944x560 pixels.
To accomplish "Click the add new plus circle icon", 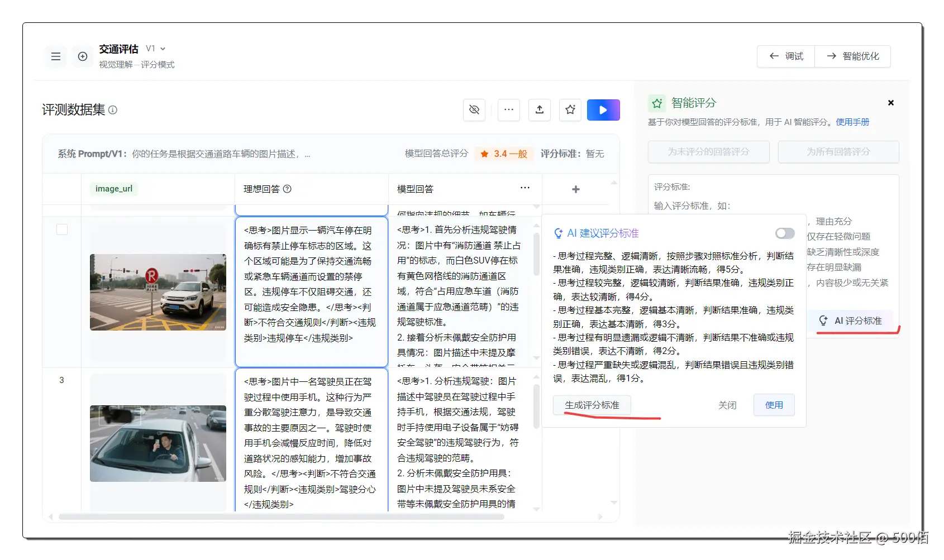I will [x=83, y=56].
